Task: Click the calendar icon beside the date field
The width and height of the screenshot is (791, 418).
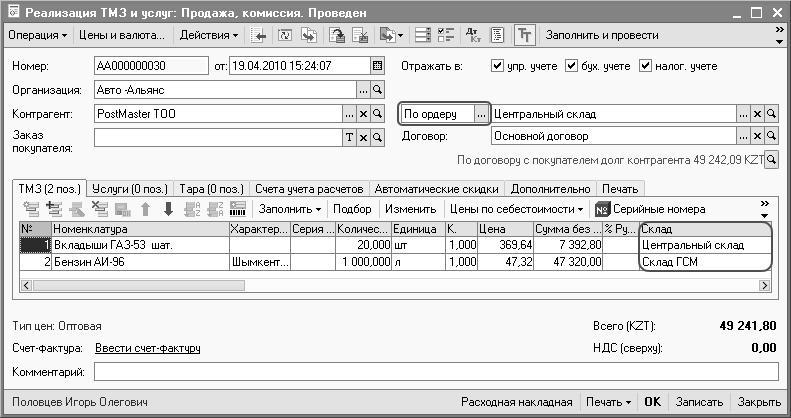Action: [377, 66]
